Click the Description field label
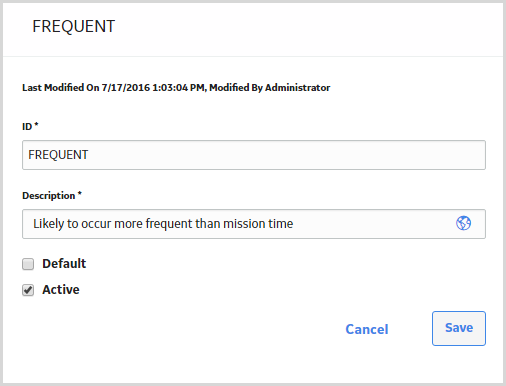The height and width of the screenshot is (386, 506). coord(49,196)
